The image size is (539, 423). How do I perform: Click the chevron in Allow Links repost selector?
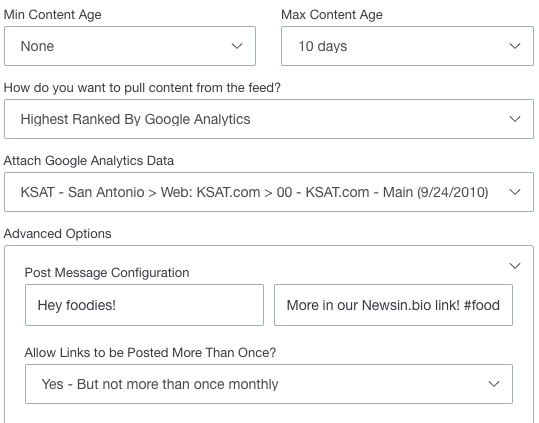[x=494, y=384]
